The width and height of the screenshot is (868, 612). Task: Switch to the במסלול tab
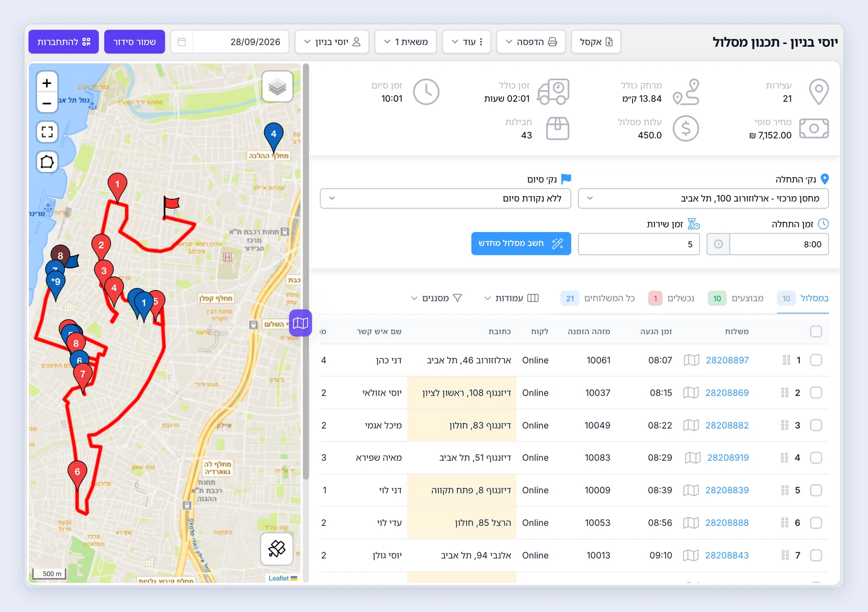coord(803,298)
